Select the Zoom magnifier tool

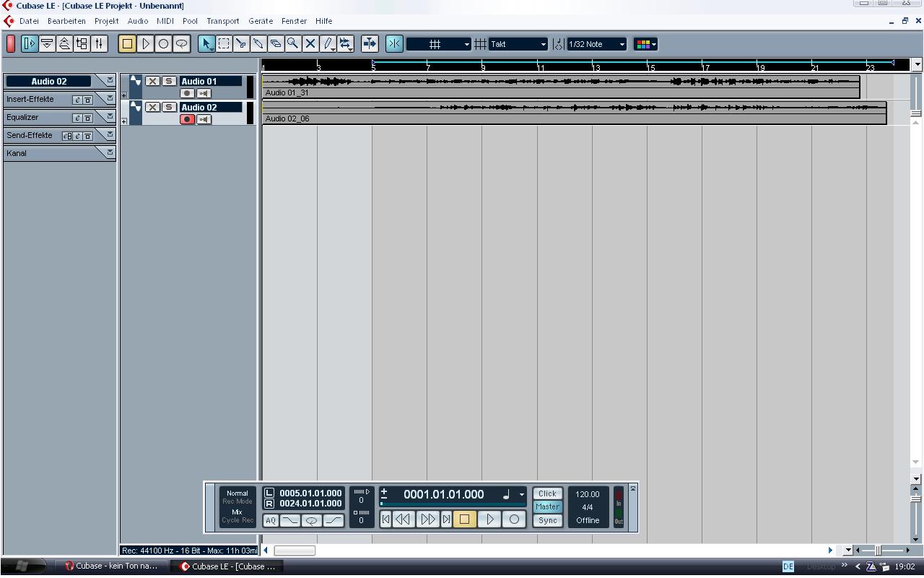293,44
